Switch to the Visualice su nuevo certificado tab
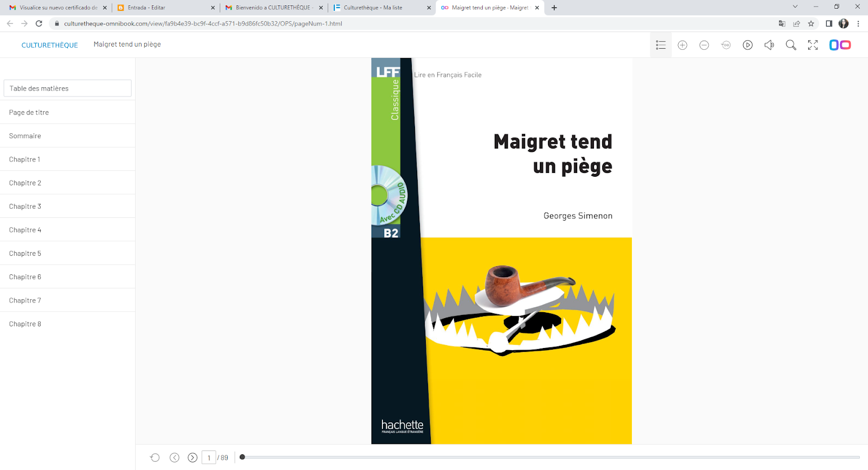The height and width of the screenshot is (470, 868). (57, 8)
